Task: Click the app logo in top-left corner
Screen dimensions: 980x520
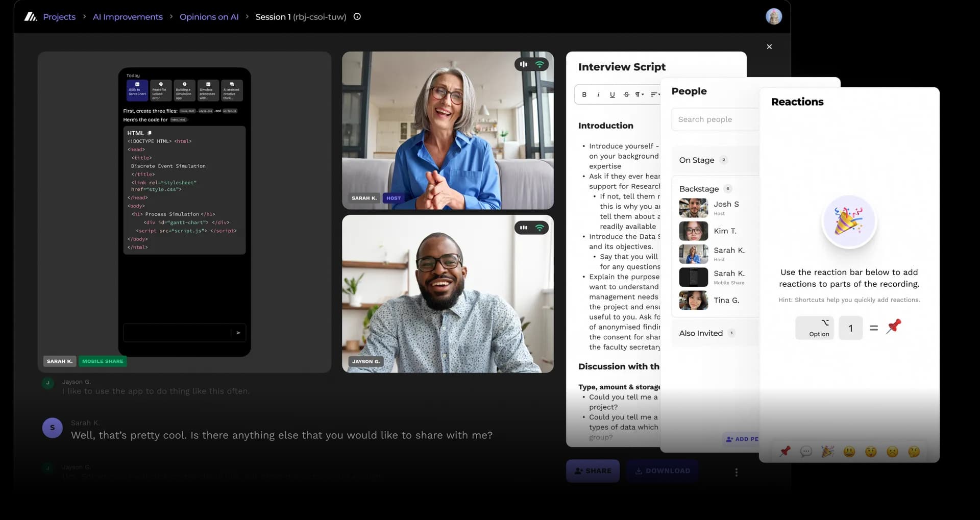Action: (x=31, y=17)
